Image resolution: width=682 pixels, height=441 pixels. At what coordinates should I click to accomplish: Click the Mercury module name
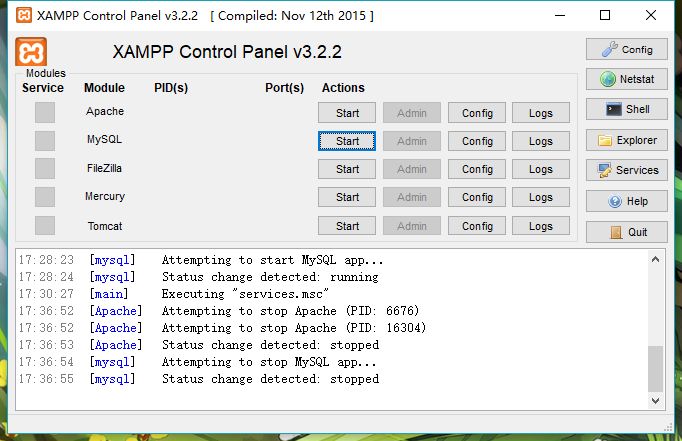click(x=105, y=197)
